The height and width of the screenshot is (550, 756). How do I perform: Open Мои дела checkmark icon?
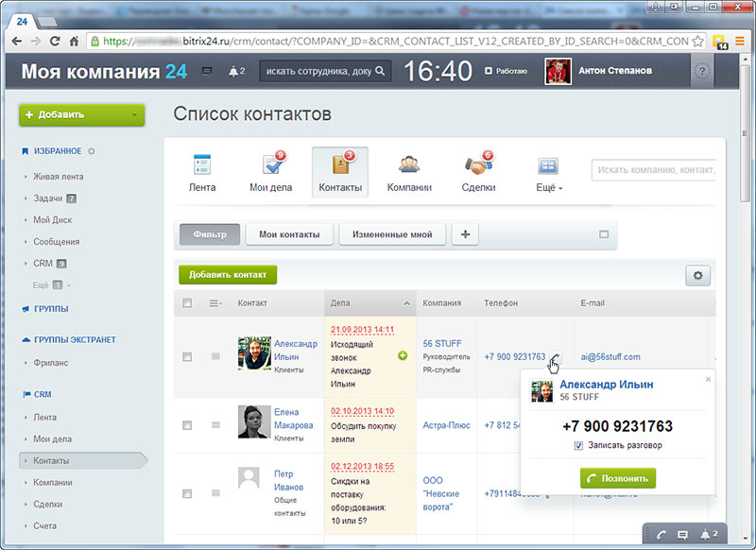tap(273, 163)
